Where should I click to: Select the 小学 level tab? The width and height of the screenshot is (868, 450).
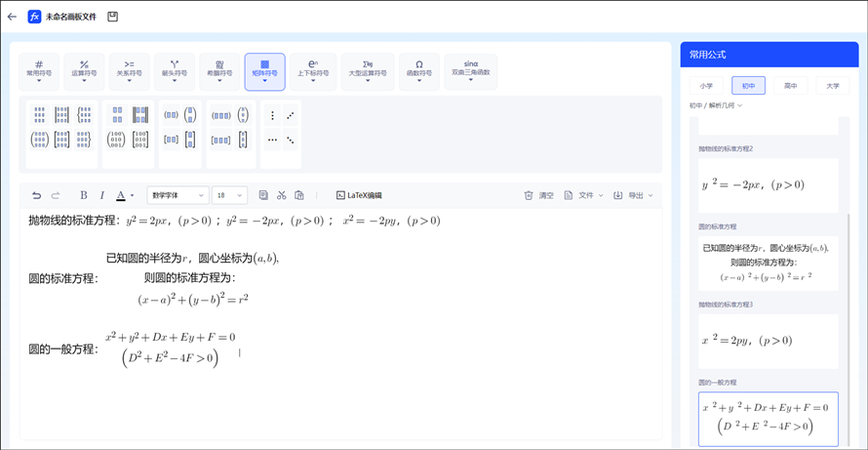coord(706,86)
